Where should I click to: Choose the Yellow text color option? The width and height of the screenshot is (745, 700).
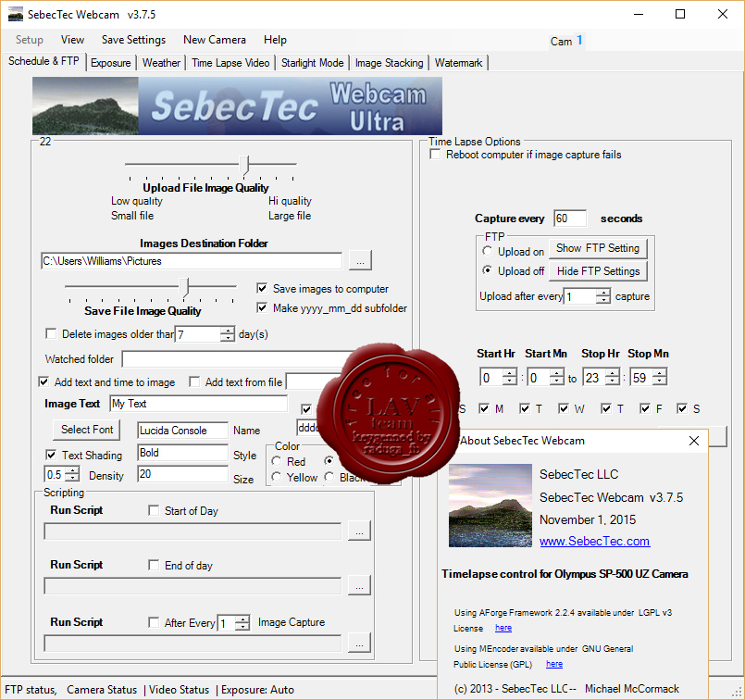coord(276,477)
